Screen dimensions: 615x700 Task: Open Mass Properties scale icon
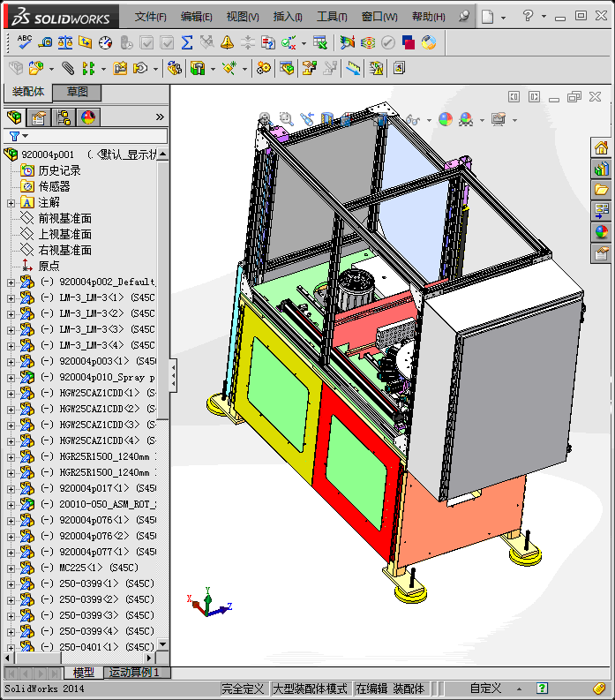pyautogui.click(x=65, y=42)
